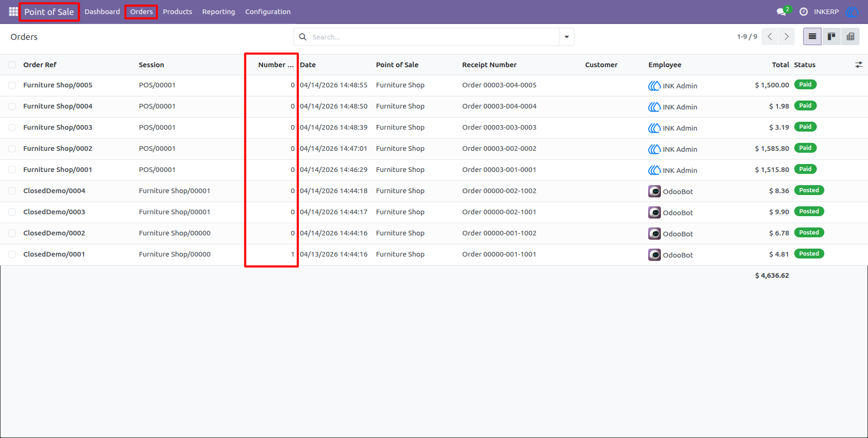868x438 pixels.
Task: Click the Point of Sale app title
Action: point(49,12)
